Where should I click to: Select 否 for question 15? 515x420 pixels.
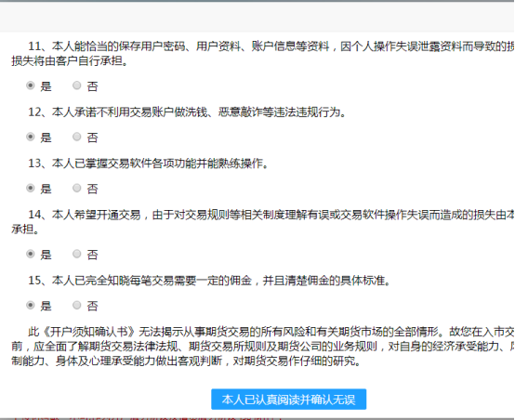pos(76,305)
